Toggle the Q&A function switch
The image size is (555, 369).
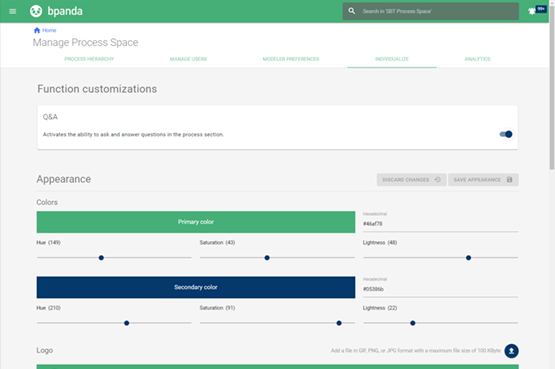(506, 134)
